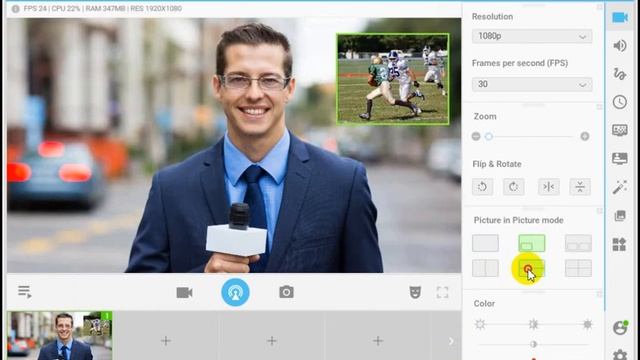
Task: Click the dim sun minimum brightness icon
Action: (480, 324)
